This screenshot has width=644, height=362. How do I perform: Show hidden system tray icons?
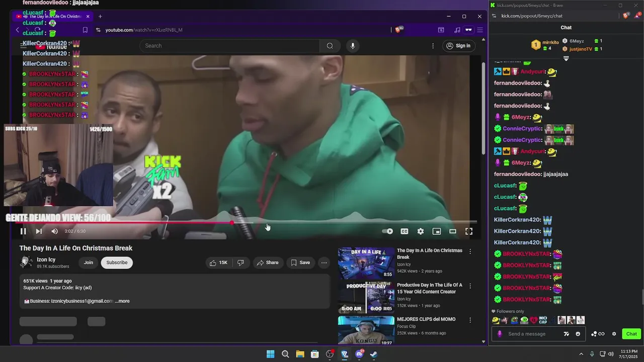click(x=581, y=354)
